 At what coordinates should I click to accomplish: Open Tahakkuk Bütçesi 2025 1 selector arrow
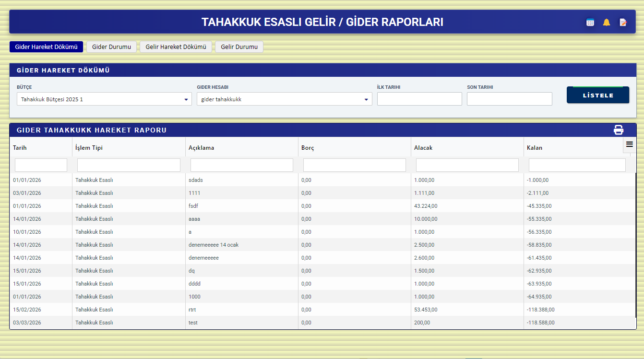pyautogui.click(x=186, y=99)
